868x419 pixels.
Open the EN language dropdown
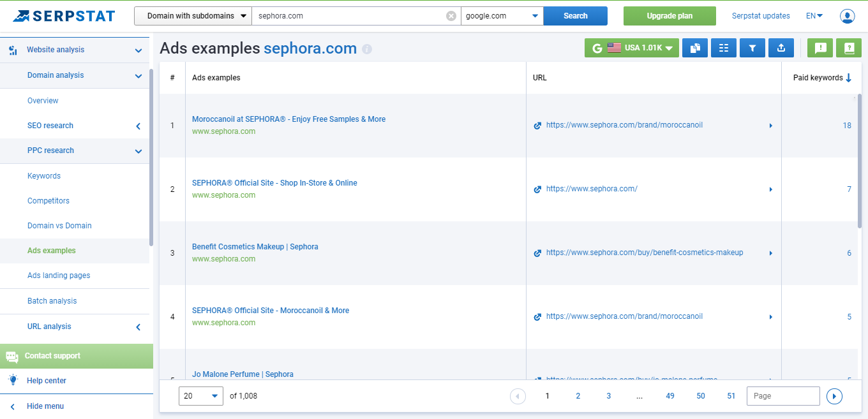tap(814, 16)
